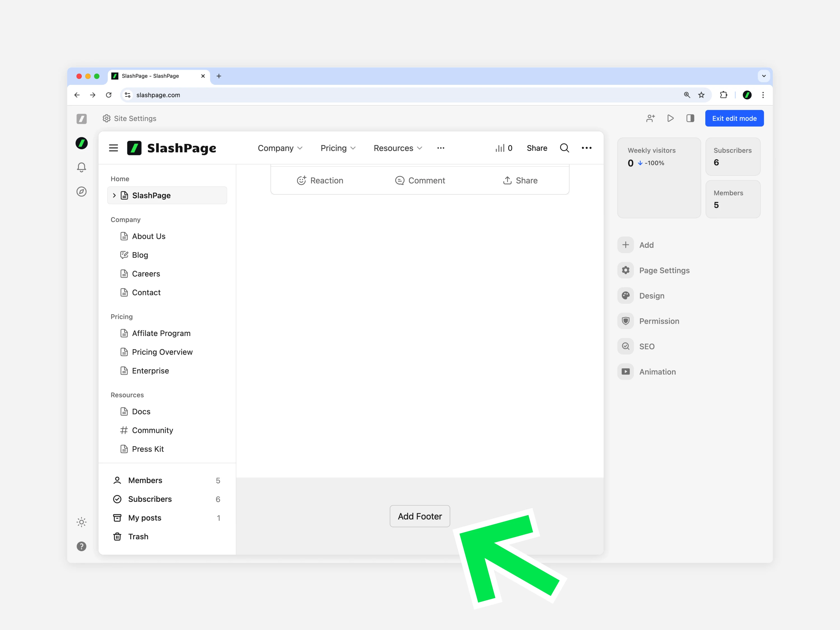Image resolution: width=840 pixels, height=630 pixels.
Task: Open help question mark icon
Action: click(x=82, y=547)
